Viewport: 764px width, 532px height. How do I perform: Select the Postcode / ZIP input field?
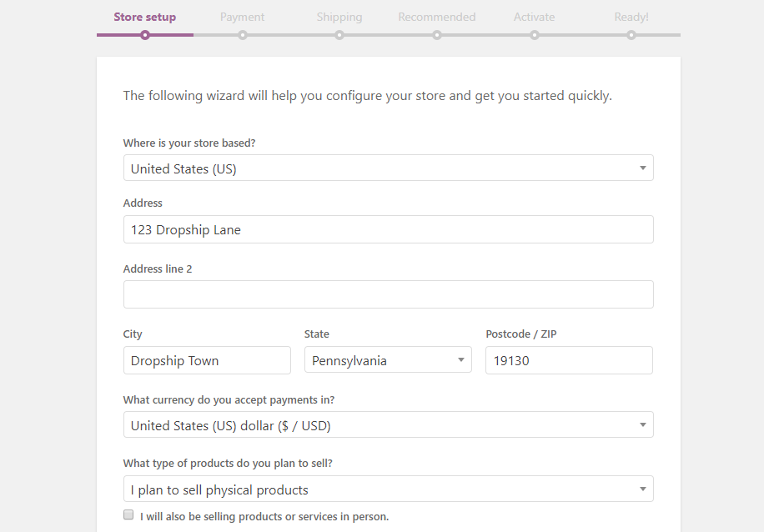click(x=569, y=361)
